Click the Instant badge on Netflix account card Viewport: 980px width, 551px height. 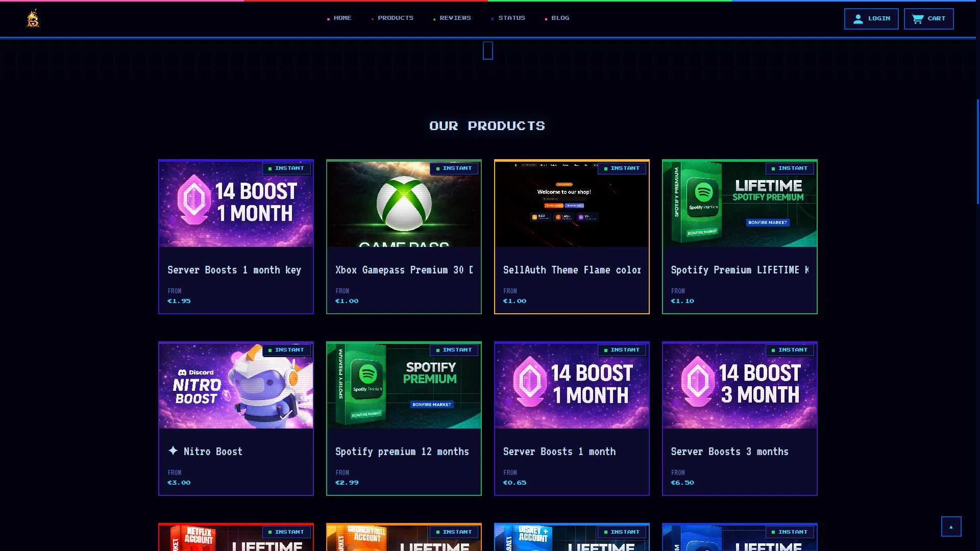(286, 532)
